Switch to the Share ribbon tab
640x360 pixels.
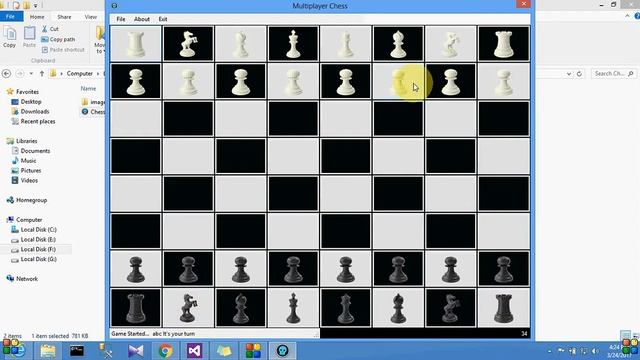[x=64, y=17]
